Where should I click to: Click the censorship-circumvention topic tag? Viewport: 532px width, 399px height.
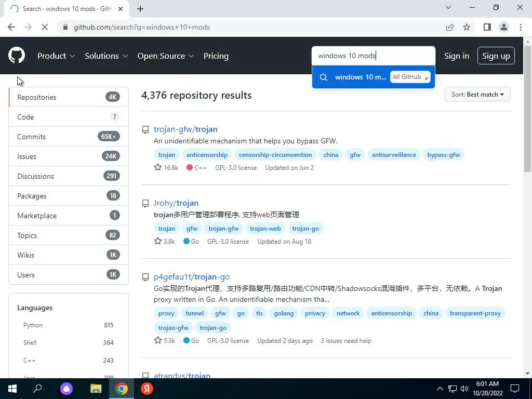point(275,155)
